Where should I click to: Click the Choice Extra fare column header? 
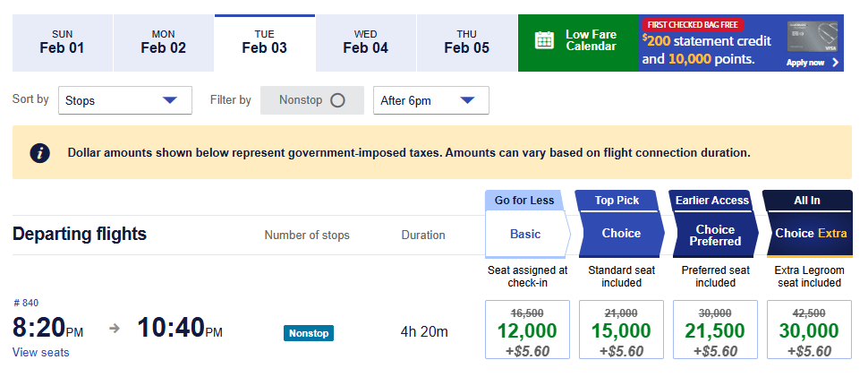(x=810, y=234)
